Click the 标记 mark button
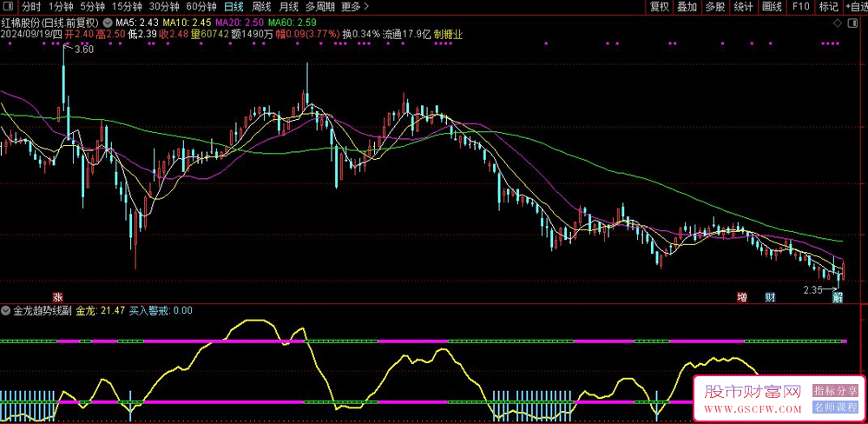The height and width of the screenshot is (424, 868). pos(829,7)
